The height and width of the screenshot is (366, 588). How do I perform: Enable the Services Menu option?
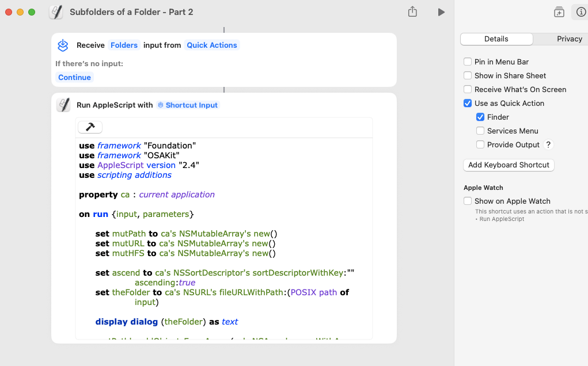(480, 131)
